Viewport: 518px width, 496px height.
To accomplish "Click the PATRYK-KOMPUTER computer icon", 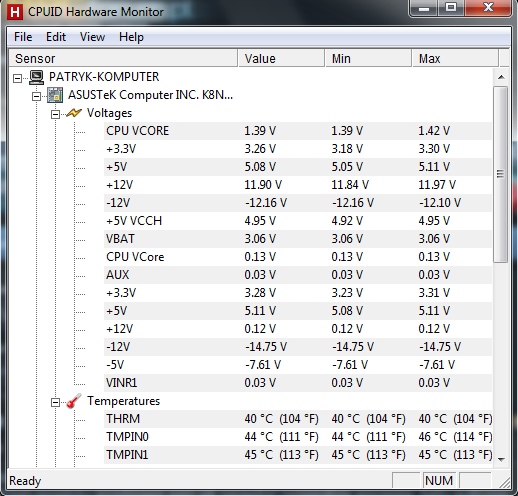I will coord(36,77).
